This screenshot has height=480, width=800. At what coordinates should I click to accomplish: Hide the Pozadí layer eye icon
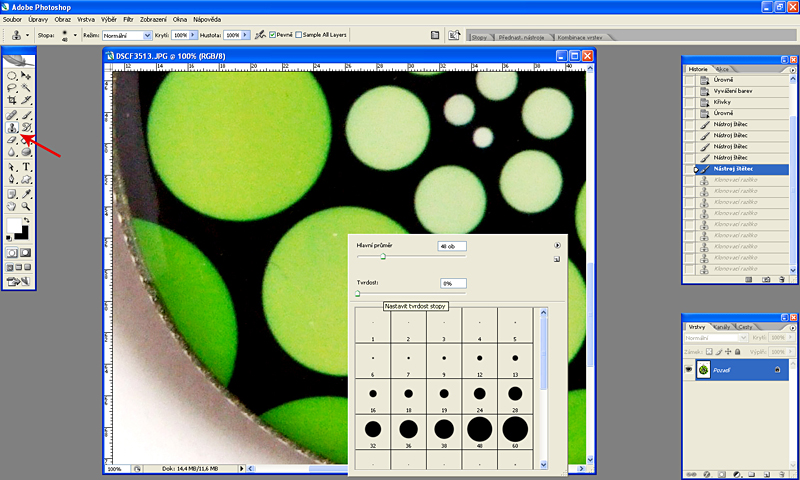pos(691,369)
